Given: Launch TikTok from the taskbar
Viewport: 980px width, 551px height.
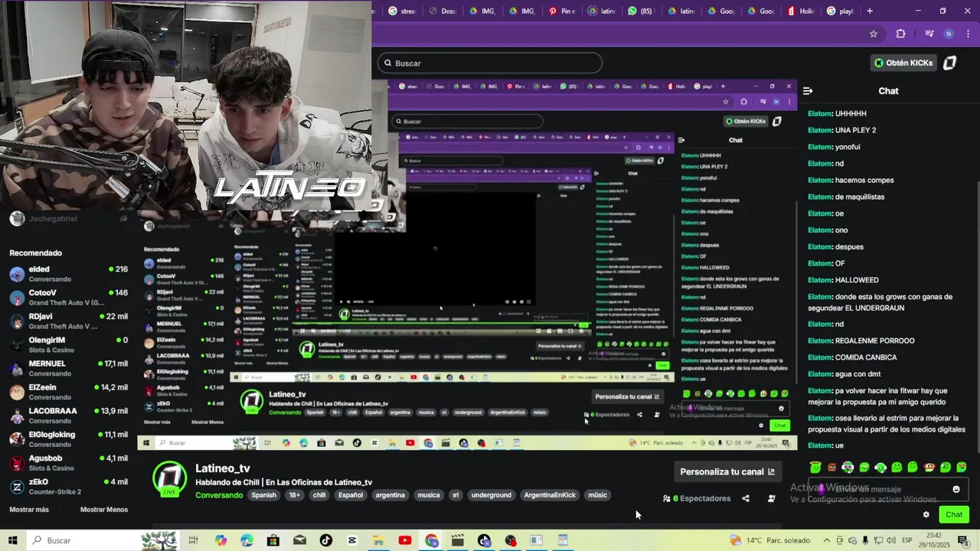Looking at the screenshot, I should coord(326,540).
